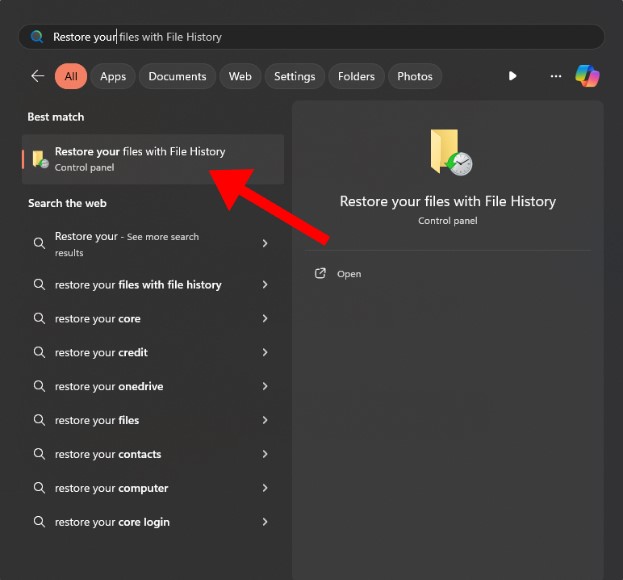623x580 pixels.
Task: Click the Control panel label in details pane
Action: tap(448, 221)
